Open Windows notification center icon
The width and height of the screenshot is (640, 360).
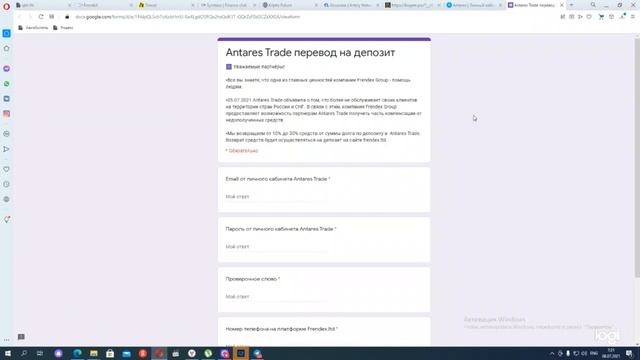point(629,353)
